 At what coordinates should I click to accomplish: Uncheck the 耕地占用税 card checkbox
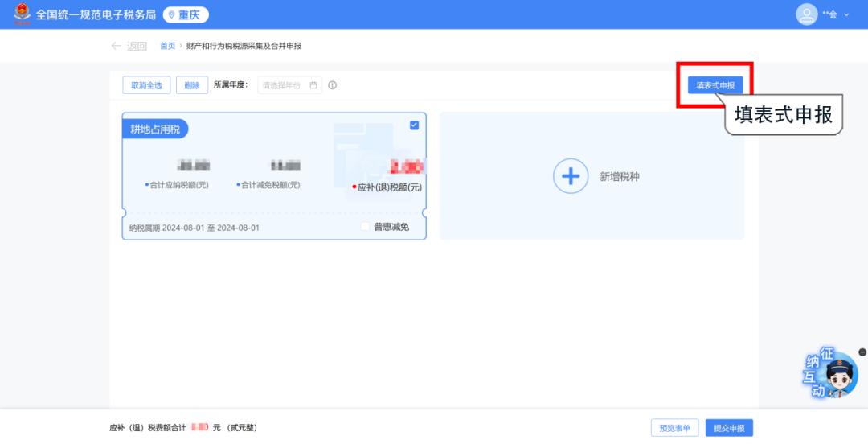tap(414, 125)
